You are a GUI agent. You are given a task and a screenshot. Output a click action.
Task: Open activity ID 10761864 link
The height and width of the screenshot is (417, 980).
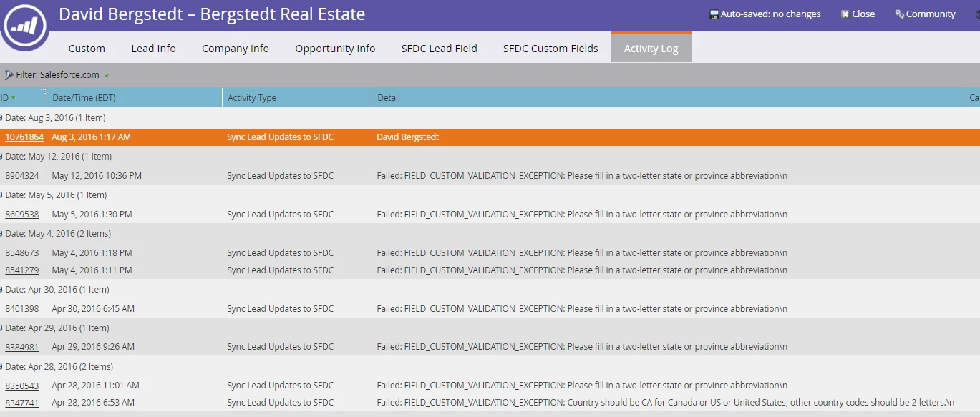click(x=24, y=137)
